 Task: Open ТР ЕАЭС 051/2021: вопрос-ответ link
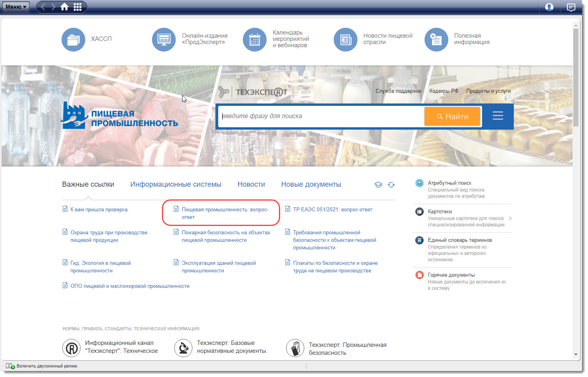coord(333,210)
